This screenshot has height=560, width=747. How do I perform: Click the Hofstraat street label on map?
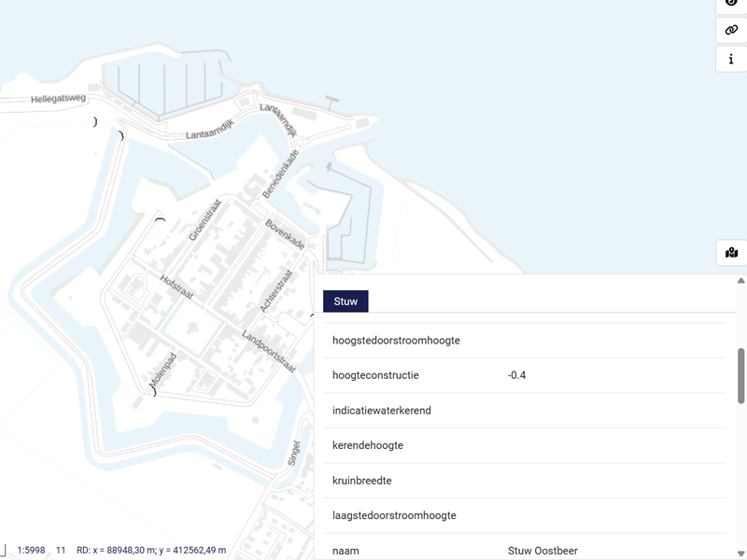[176, 287]
